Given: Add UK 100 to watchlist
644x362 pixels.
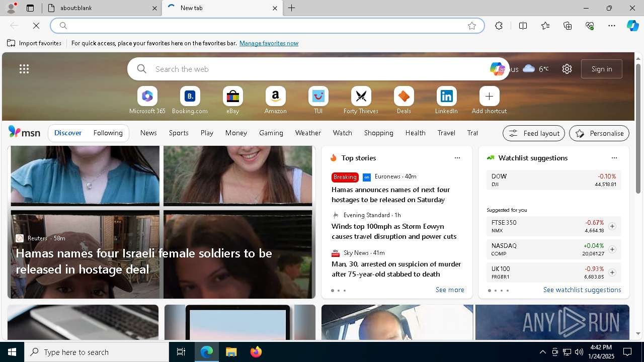Looking at the screenshot, I should (x=612, y=273).
